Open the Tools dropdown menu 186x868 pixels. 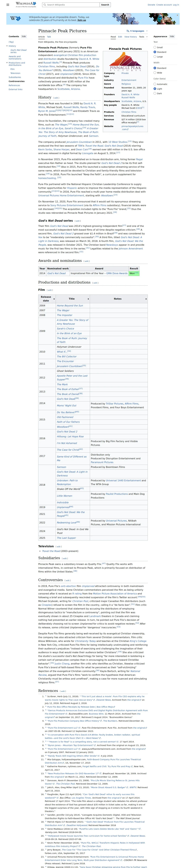pos(143,37)
